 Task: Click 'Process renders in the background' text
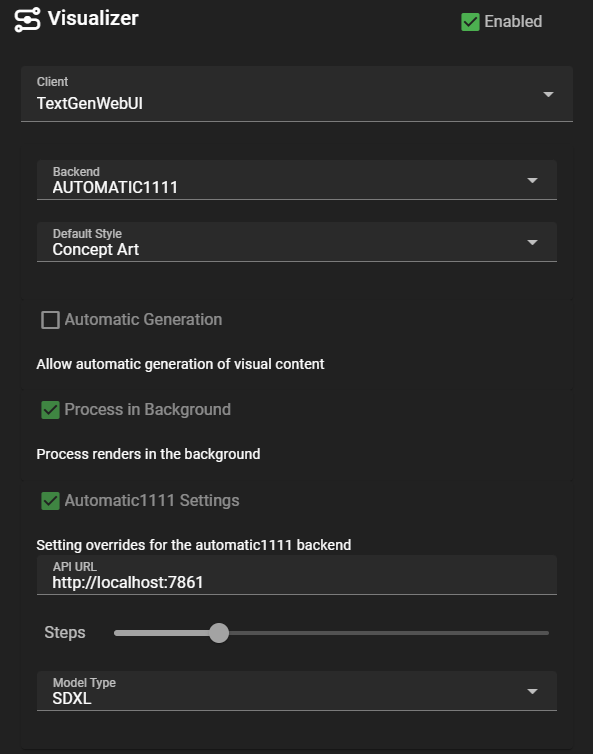(x=148, y=454)
